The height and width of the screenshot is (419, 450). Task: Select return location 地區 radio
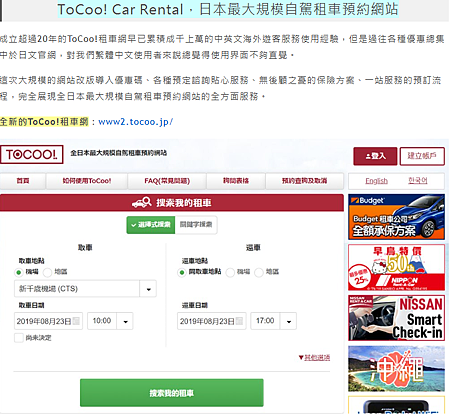pyautogui.click(x=259, y=272)
